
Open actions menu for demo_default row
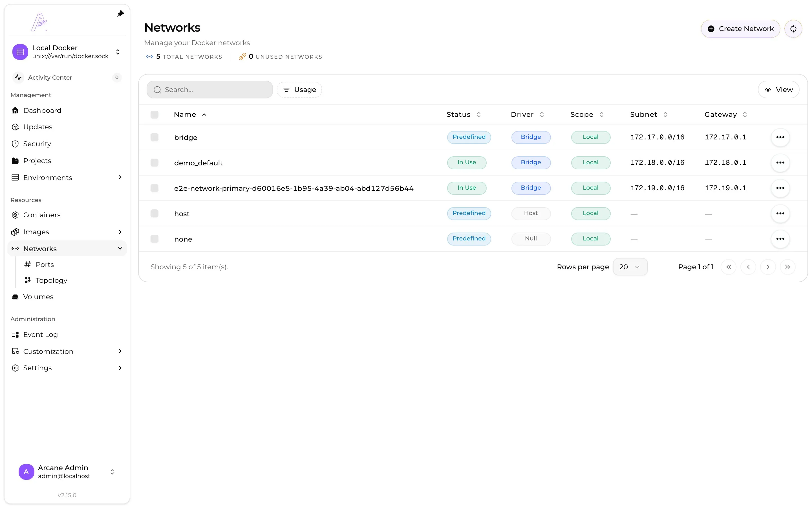pos(780,163)
